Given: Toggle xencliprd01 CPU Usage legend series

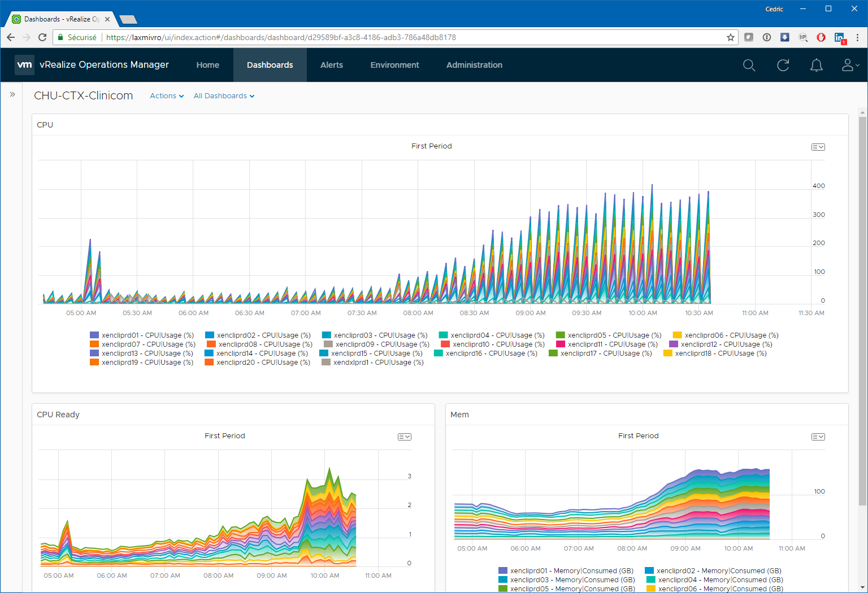Looking at the screenshot, I should click(x=147, y=335).
